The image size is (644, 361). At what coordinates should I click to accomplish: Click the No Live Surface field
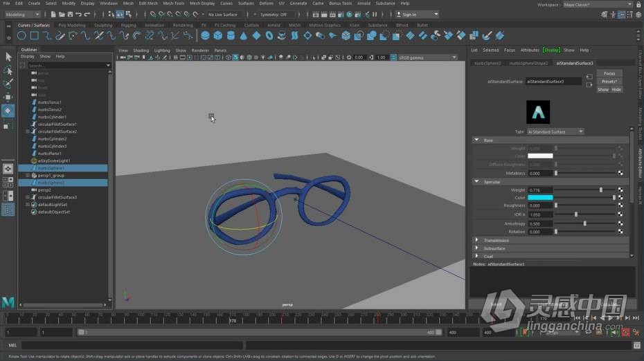(x=223, y=15)
